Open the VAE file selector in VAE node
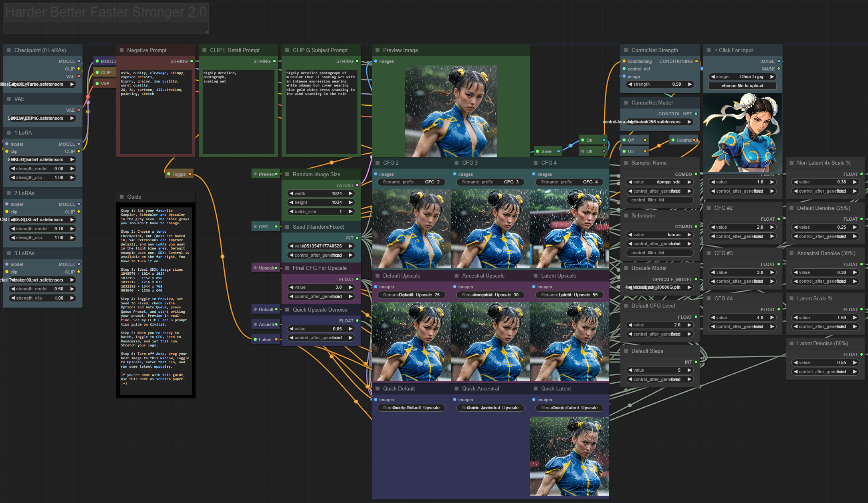Viewport: 868px width, 503px height. [42, 119]
